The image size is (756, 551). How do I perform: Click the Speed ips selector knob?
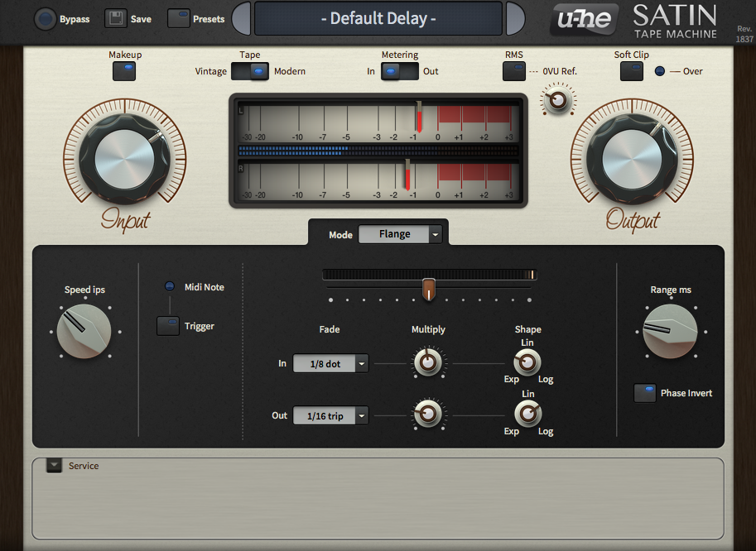pyautogui.click(x=84, y=332)
